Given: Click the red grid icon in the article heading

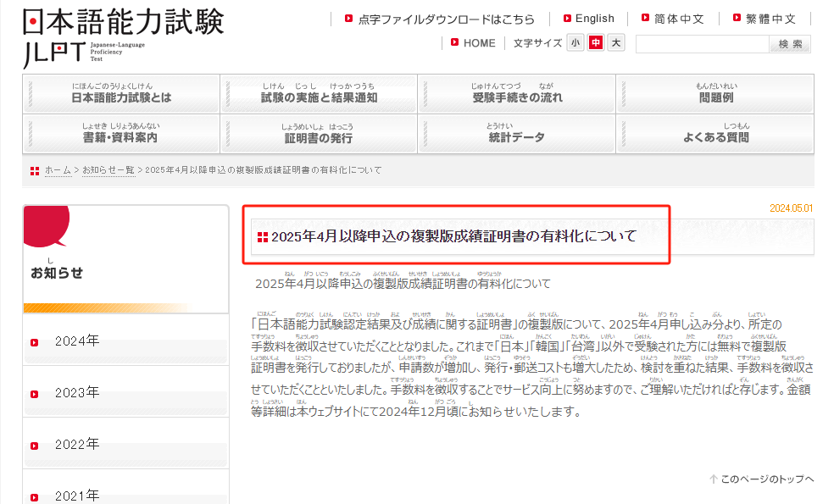Looking at the screenshot, I should [262, 237].
